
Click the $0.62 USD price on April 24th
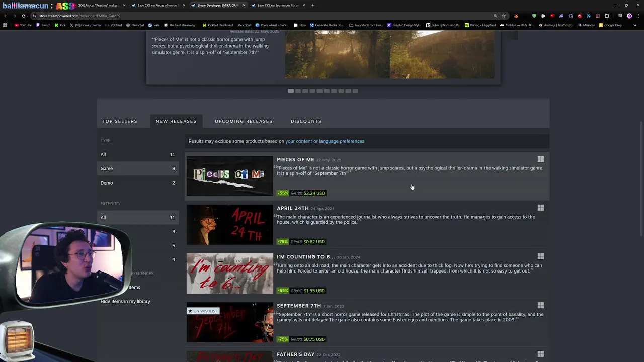tap(314, 242)
